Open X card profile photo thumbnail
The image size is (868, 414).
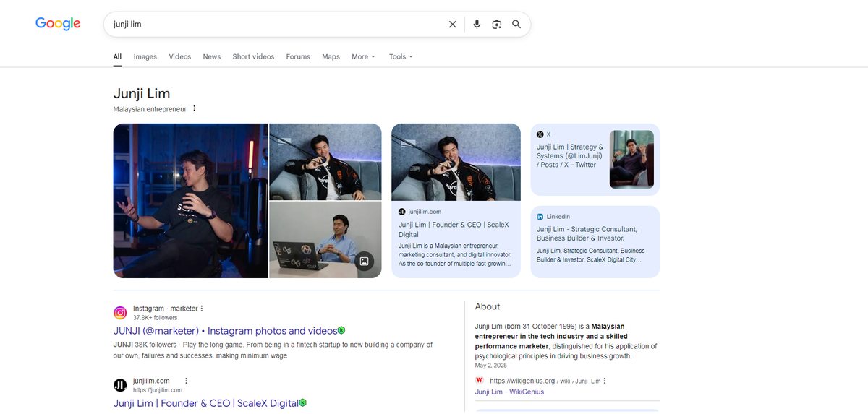631,160
